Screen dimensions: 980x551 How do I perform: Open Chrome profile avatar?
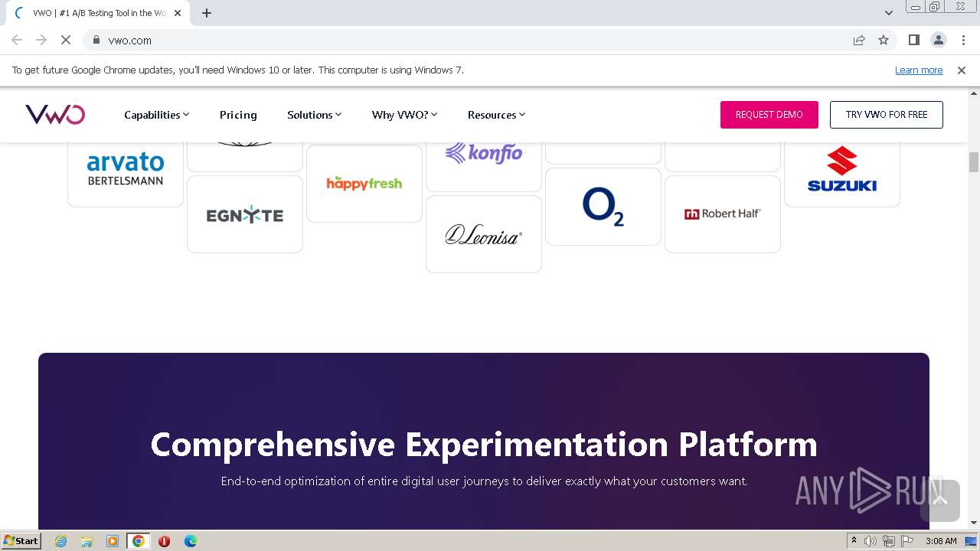pyautogui.click(x=938, y=40)
